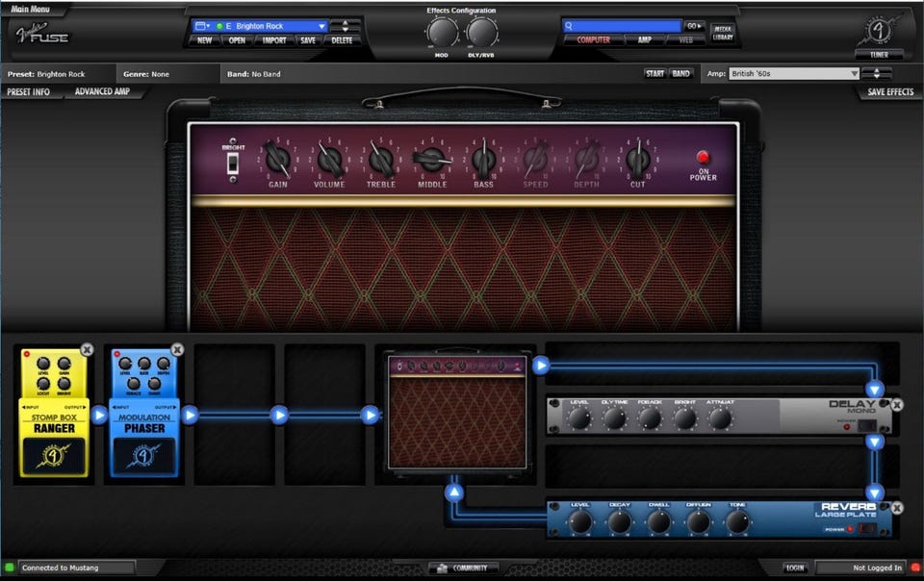The height and width of the screenshot is (581, 924).
Task: Click the red login status indicator
Action: pyautogui.click(x=915, y=568)
